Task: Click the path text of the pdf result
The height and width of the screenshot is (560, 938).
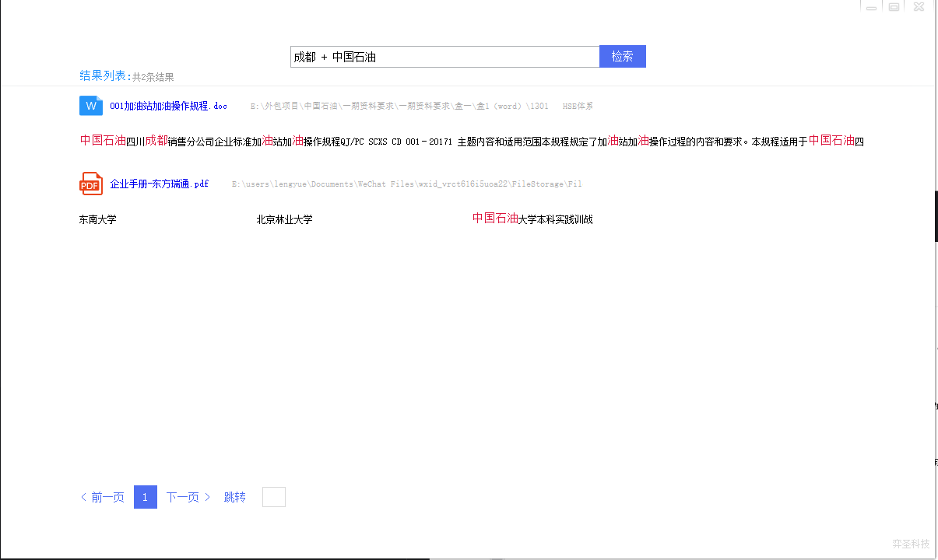Action: [x=406, y=184]
